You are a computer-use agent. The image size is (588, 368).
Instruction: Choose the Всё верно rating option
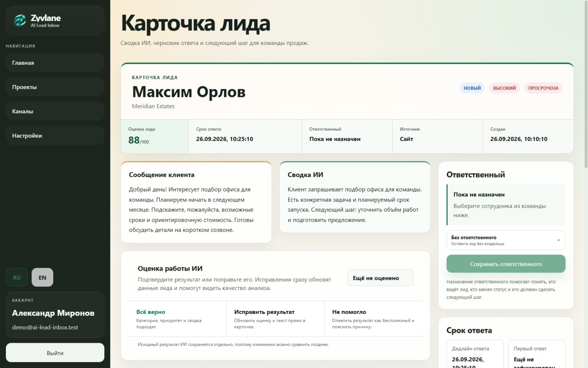tap(178, 319)
